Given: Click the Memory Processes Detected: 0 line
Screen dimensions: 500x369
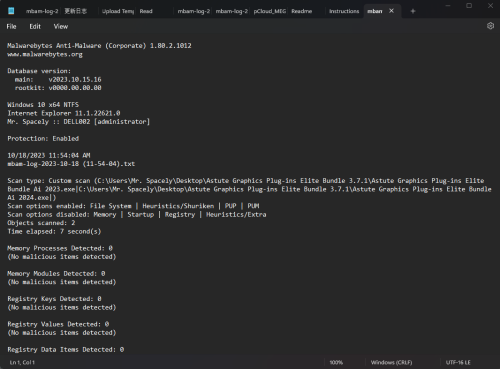Looking at the screenshot, I should click(x=60, y=248).
